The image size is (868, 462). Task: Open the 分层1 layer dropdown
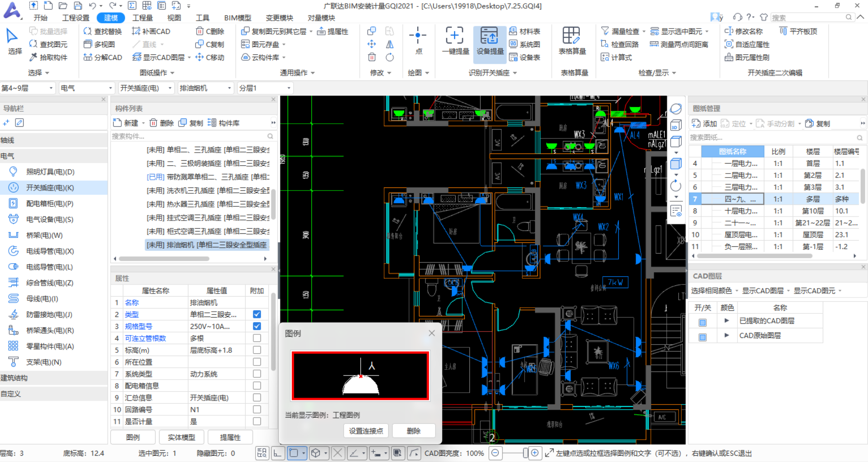pos(265,88)
